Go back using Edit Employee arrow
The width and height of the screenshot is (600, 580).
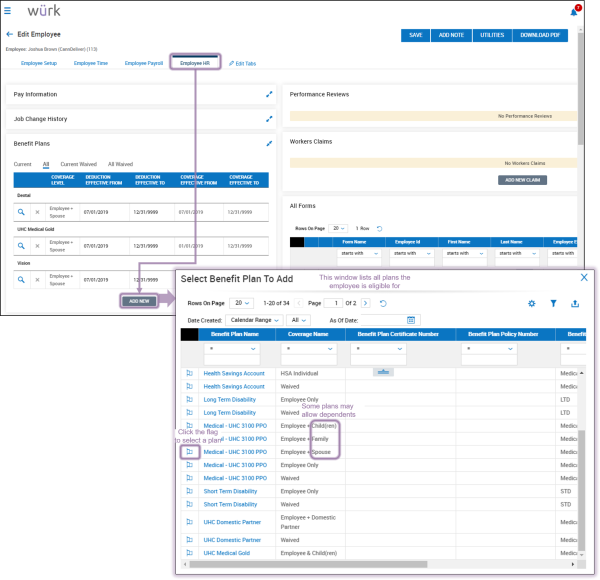10,34
